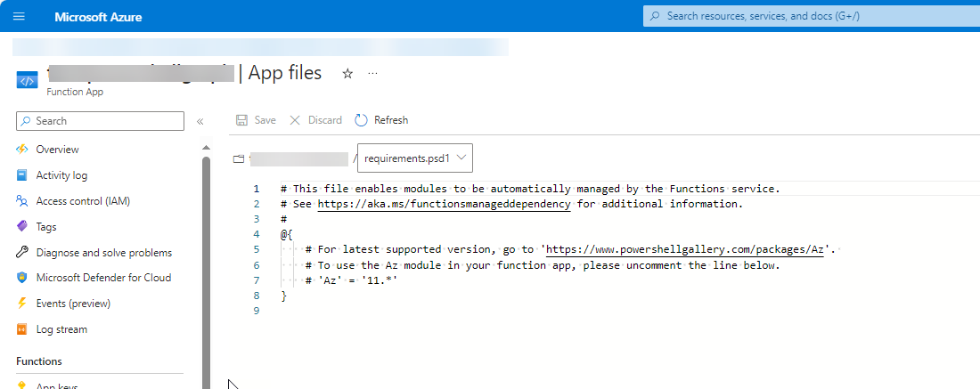This screenshot has width=980, height=389.
Task: Click the sidebar Search field
Action: 100,121
